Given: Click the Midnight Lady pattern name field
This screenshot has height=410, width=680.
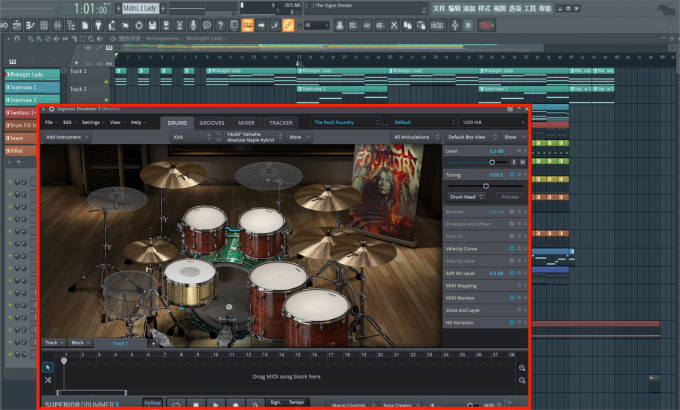Looking at the screenshot, I should (141, 8).
